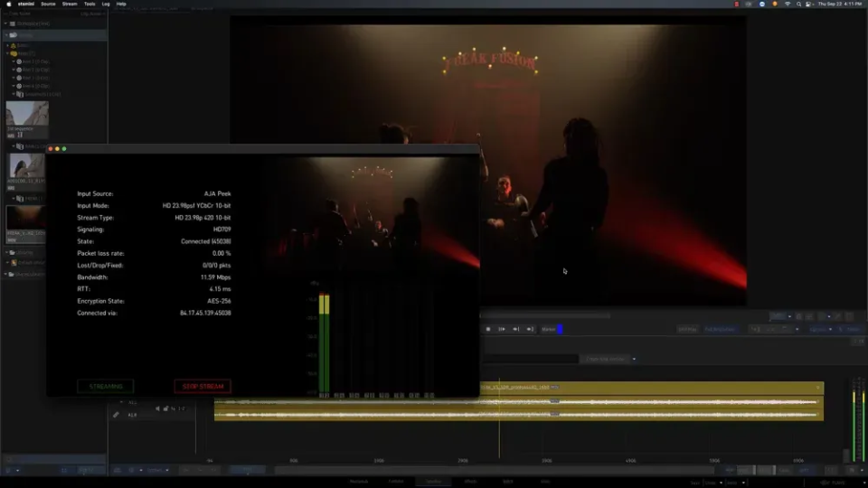
Task: Toggle the audio track lock icon
Action: (165, 408)
